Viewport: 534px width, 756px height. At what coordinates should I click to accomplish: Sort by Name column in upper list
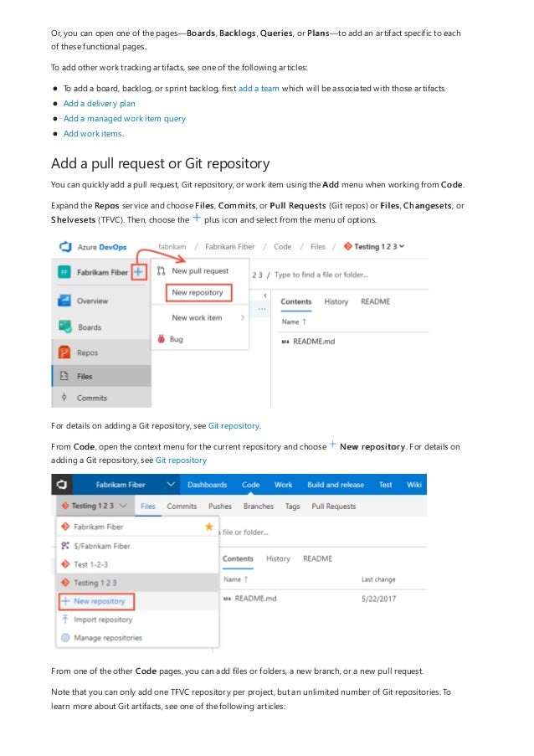294,321
